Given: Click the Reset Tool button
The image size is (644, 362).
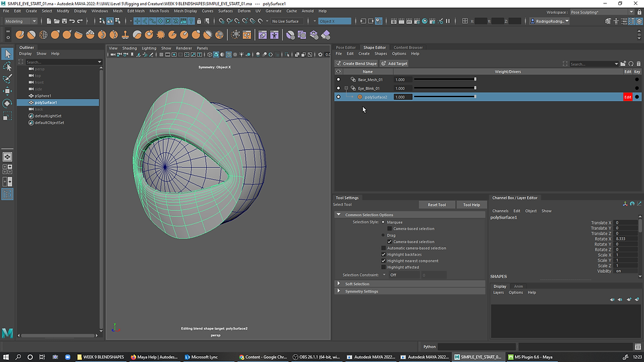Looking at the screenshot, I should pyautogui.click(x=437, y=205).
